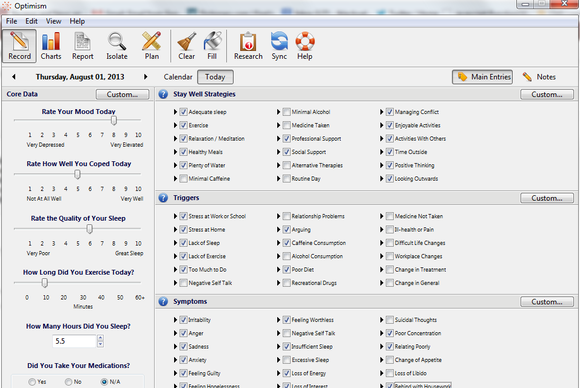Open the Report tool
The width and height of the screenshot is (580, 388).
(82, 46)
